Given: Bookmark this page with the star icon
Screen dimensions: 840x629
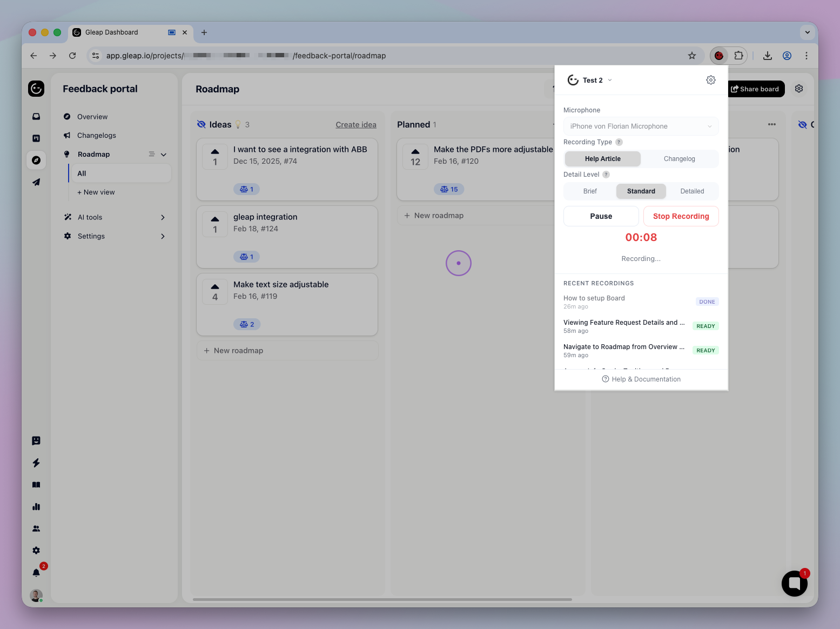Looking at the screenshot, I should click(x=692, y=55).
